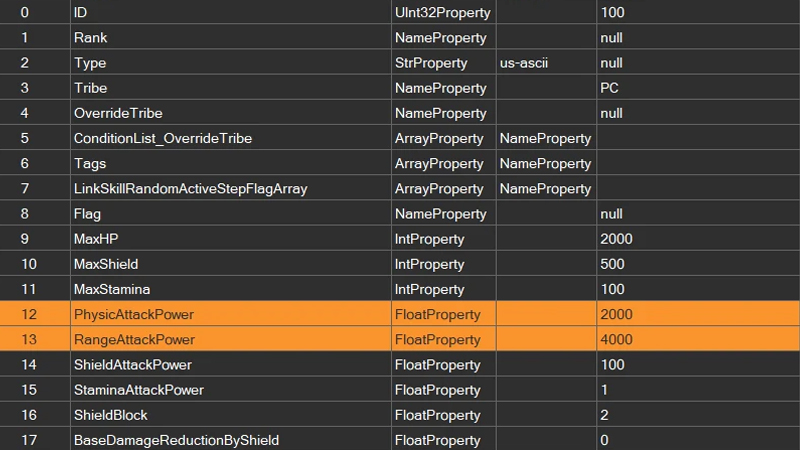Select row number 12 header
The image size is (800, 450).
point(35,314)
